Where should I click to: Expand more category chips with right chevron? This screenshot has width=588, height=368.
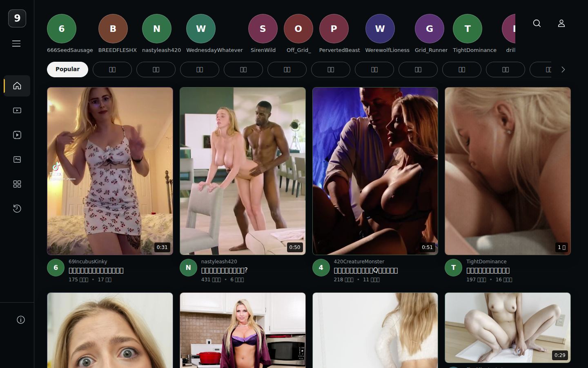(563, 70)
